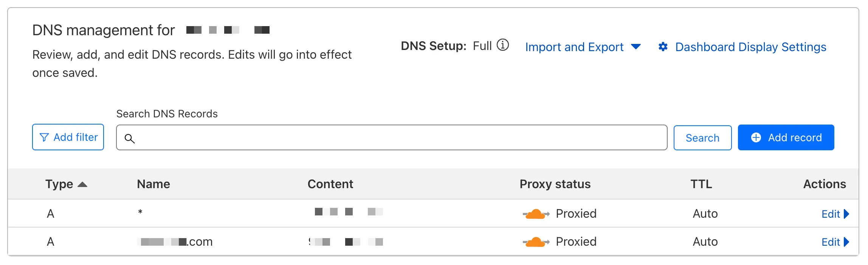
Task: Click the Add filter button
Action: pos(68,137)
